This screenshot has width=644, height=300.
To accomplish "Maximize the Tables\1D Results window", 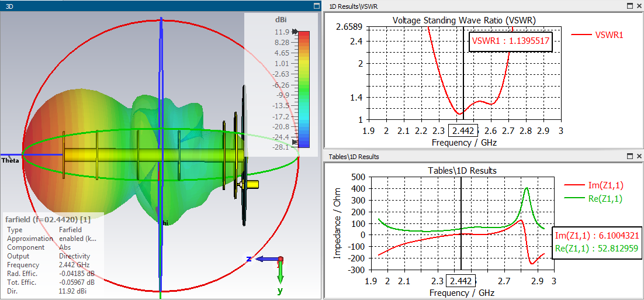I will coord(629,156).
